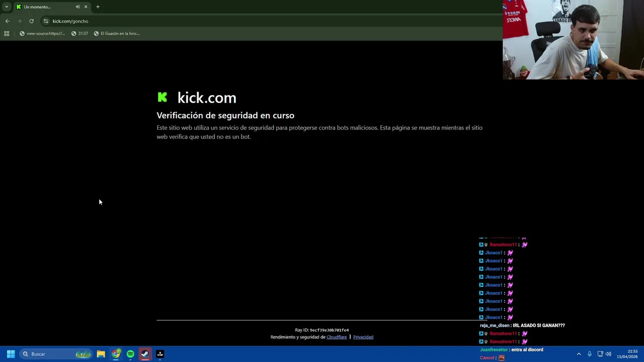Open Spotify from the taskbar
The image size is (644, 362).
pyautogui.click(x=130, y=354)
